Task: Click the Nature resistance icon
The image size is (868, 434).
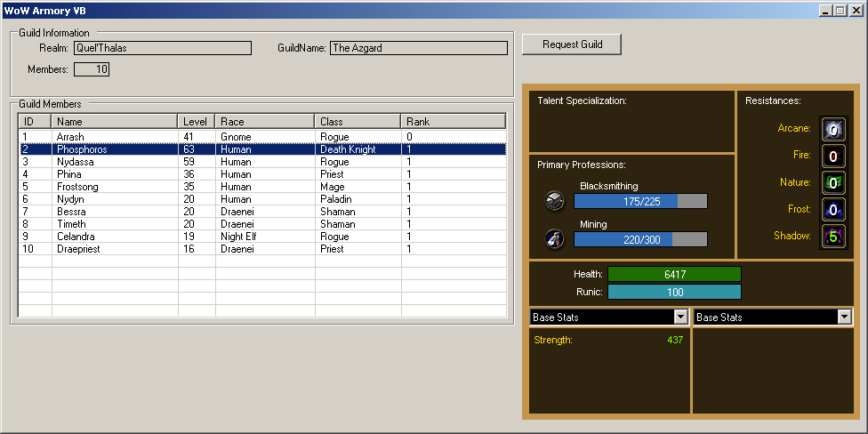Action: click(x=832, y=182)
